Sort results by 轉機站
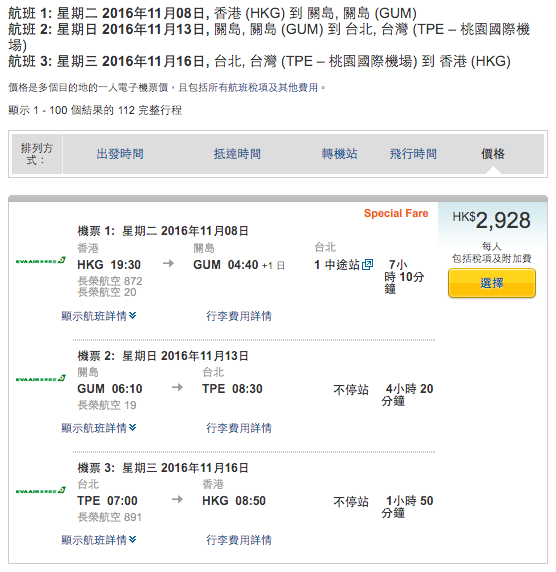Screen dimensions: 556x572 339,154
